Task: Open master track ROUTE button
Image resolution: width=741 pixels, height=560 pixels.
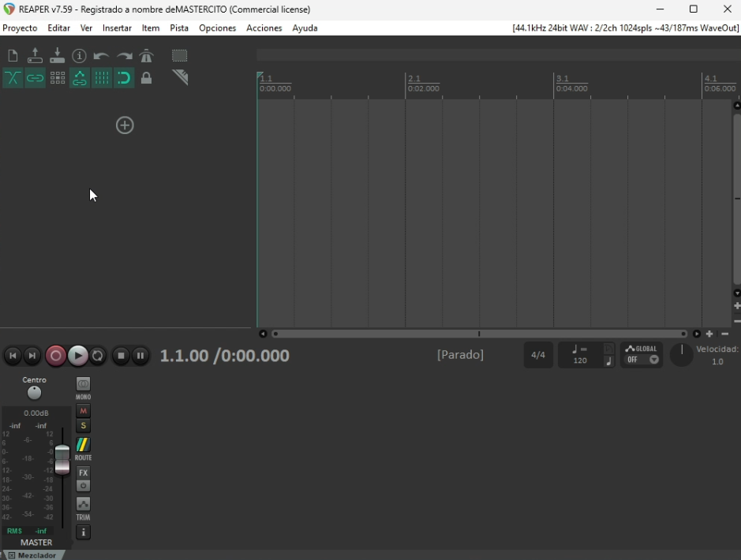Action: click(83, 449)
